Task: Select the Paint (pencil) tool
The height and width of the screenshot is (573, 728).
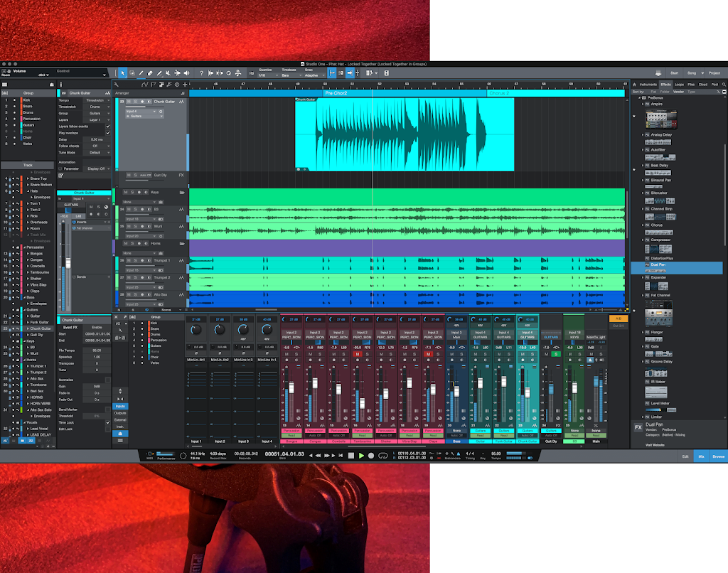Action: (x=141, y=73)
